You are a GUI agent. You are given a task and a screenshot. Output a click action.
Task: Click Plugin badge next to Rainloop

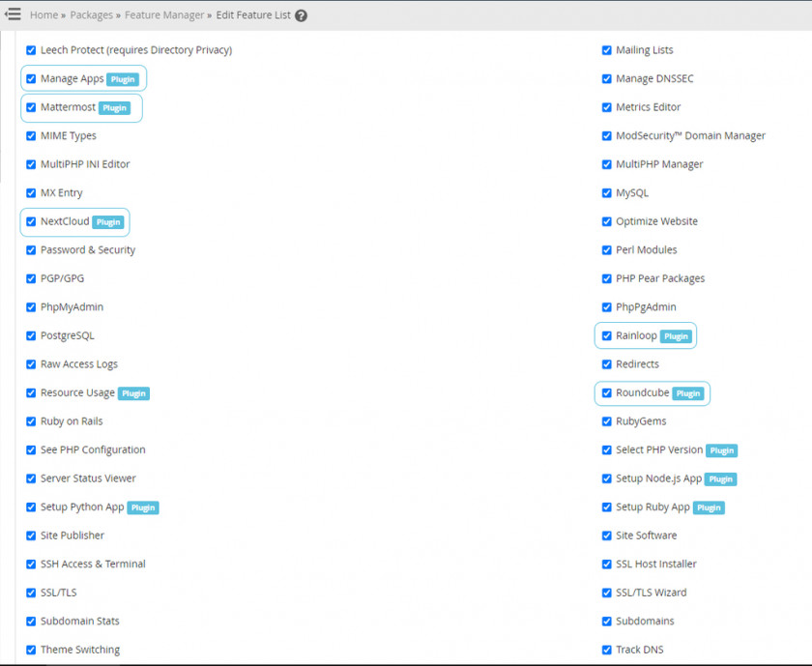click(x=676, y=336)
